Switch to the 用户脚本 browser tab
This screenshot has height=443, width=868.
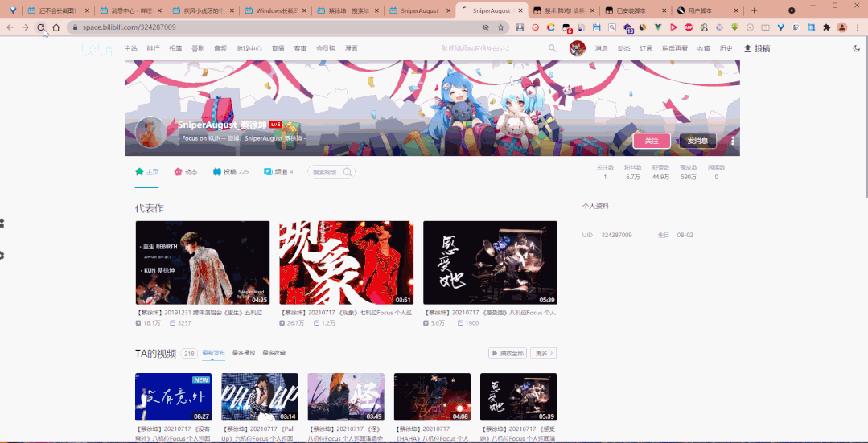click(706, 10)
